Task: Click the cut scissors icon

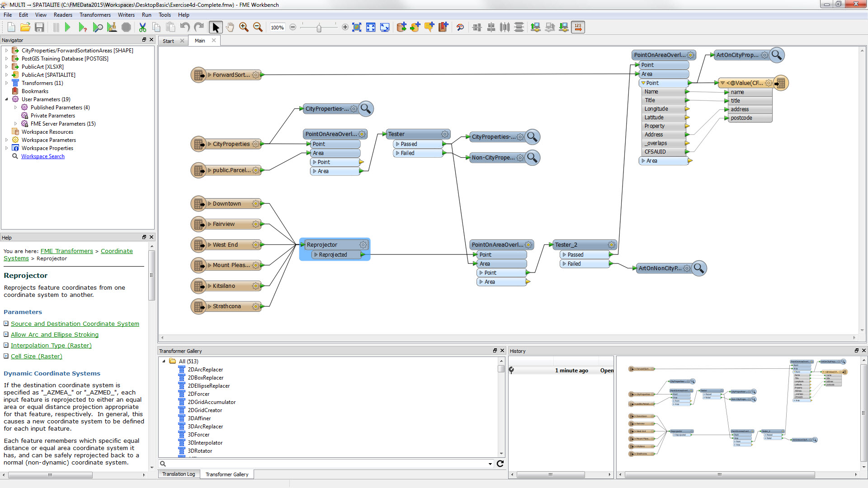Action: 142,28
